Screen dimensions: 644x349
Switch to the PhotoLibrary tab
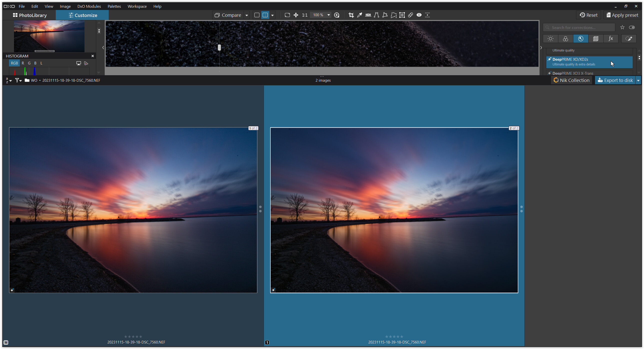point(30,15)
